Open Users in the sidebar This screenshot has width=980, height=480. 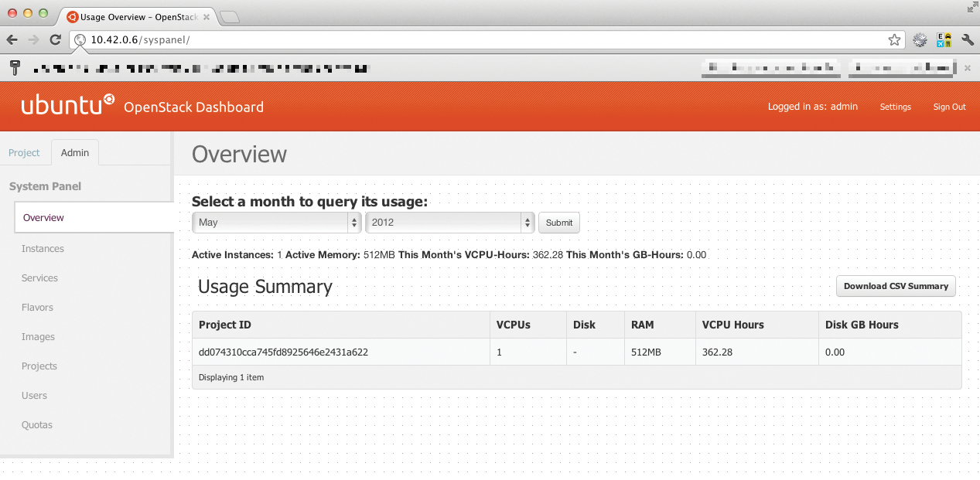[x=34, y=395]
